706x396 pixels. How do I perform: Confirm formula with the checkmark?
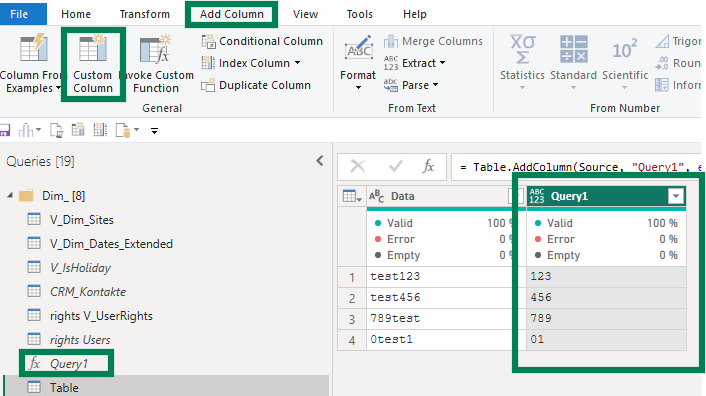coord(396,167)
